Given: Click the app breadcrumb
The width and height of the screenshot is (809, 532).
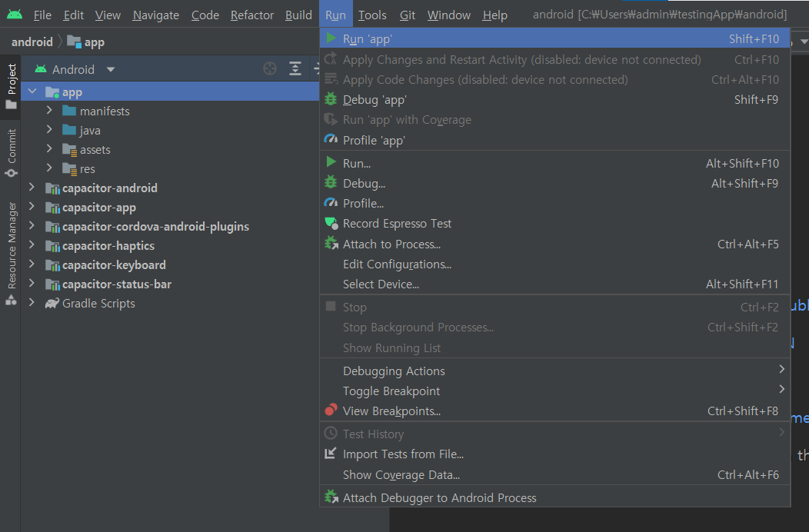Looking at the screenshot, I should tap(85, 42).
